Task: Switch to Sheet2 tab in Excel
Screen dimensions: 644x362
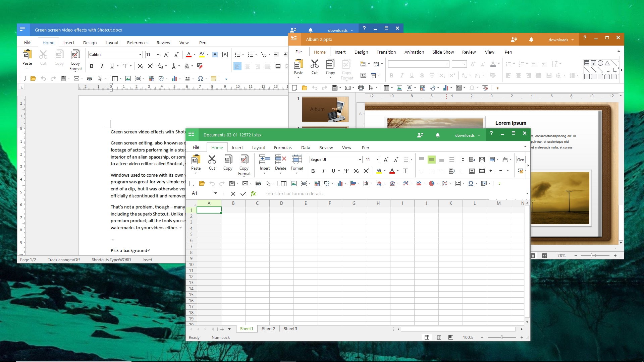Action: (x=268, y=328)
